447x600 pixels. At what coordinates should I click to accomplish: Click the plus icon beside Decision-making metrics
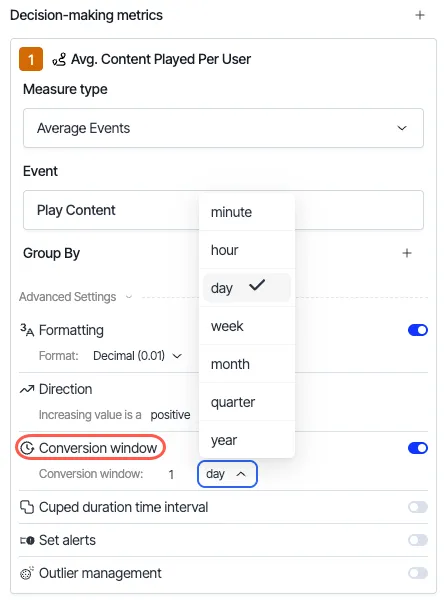(420, 15)
